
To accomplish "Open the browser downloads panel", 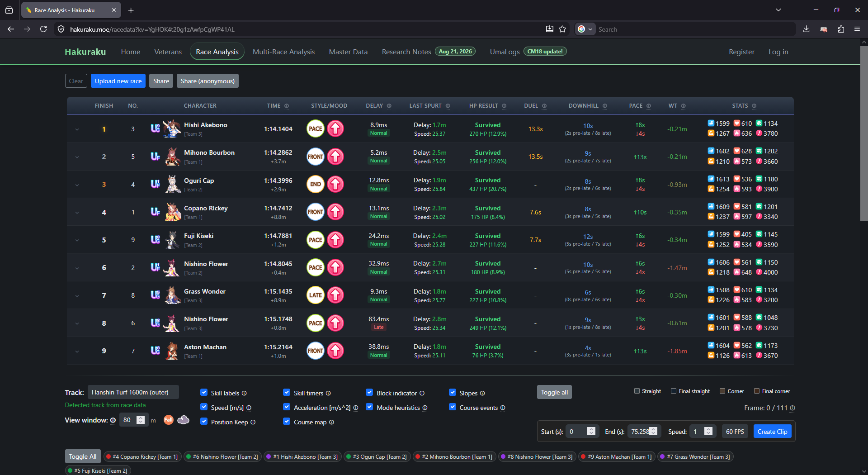I will (806, 29).
